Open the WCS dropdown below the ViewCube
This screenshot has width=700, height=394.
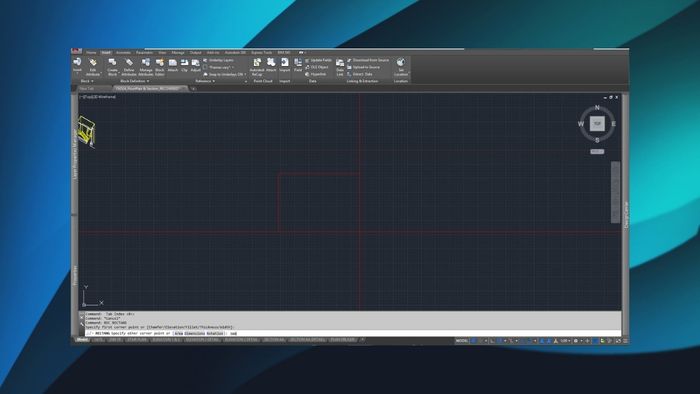[x=597, y=152]
